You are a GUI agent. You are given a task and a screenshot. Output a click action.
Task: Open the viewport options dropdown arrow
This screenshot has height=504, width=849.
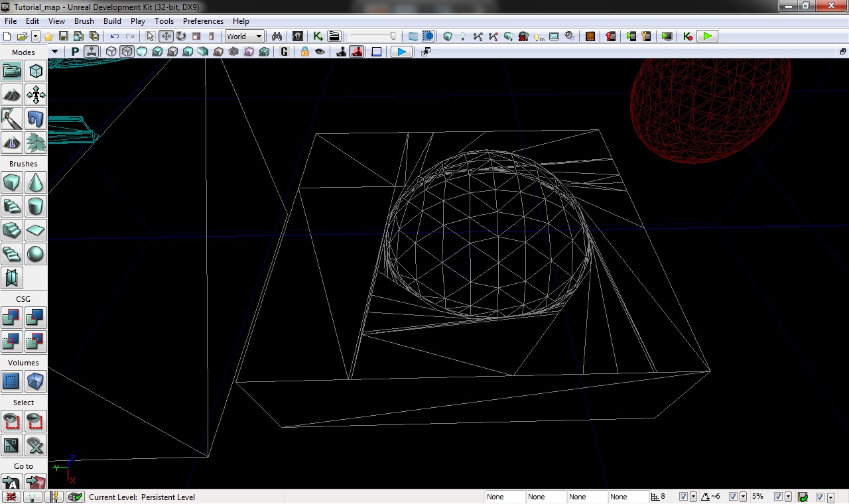tap(54, 52)
